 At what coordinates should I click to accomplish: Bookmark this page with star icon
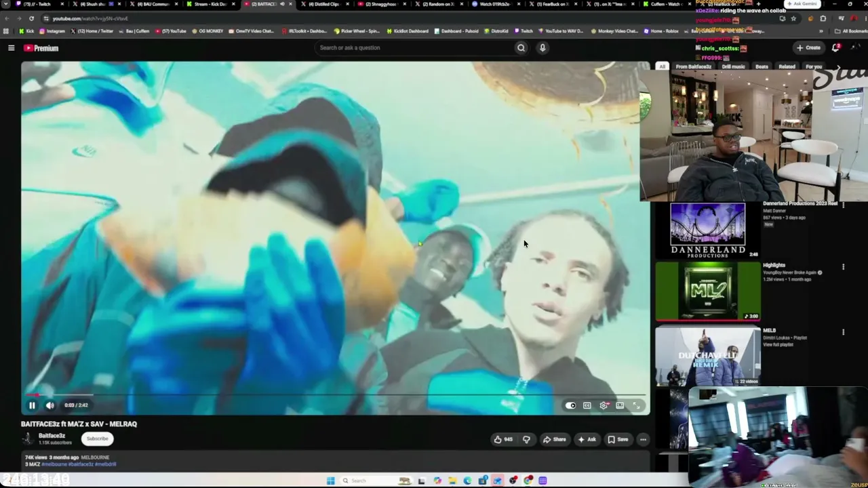[x=793, y=18]
